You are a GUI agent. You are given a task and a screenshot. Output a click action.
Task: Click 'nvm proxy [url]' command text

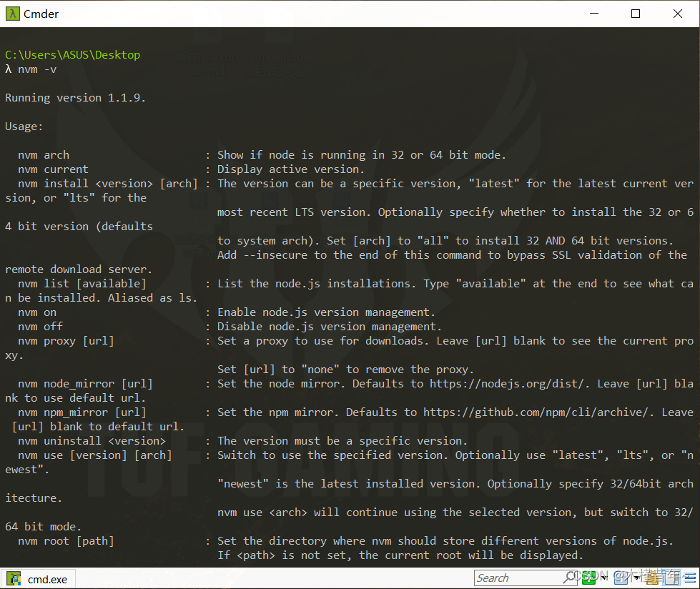point(66,341)
